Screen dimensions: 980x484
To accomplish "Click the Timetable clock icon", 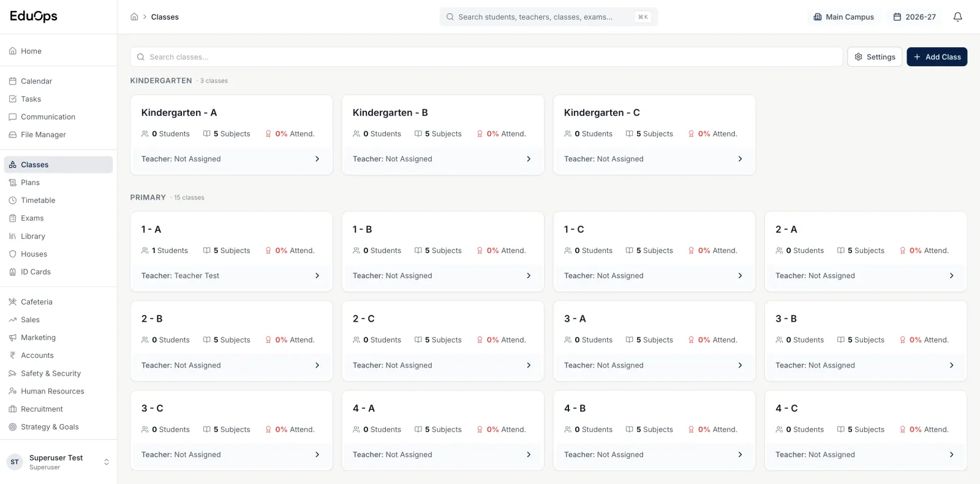I will coord(12,200).
